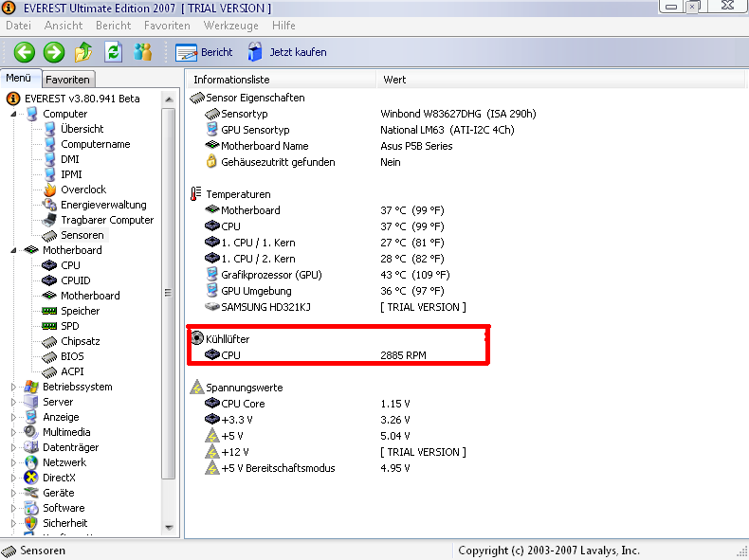
Task: Select the SAMSUNG HD321KJ row
Action: pyautogui.click(x=336, y=307)
